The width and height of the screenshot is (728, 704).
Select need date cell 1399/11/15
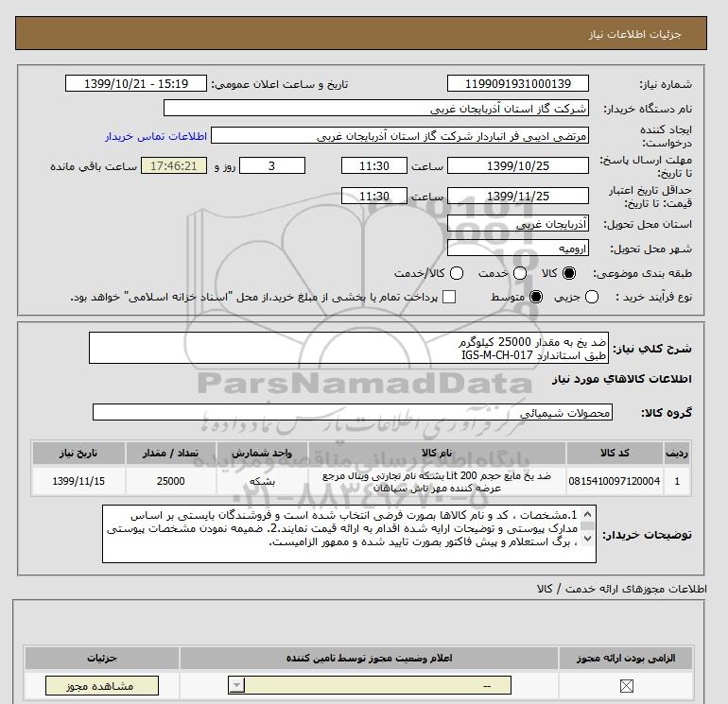pos(78,481)
